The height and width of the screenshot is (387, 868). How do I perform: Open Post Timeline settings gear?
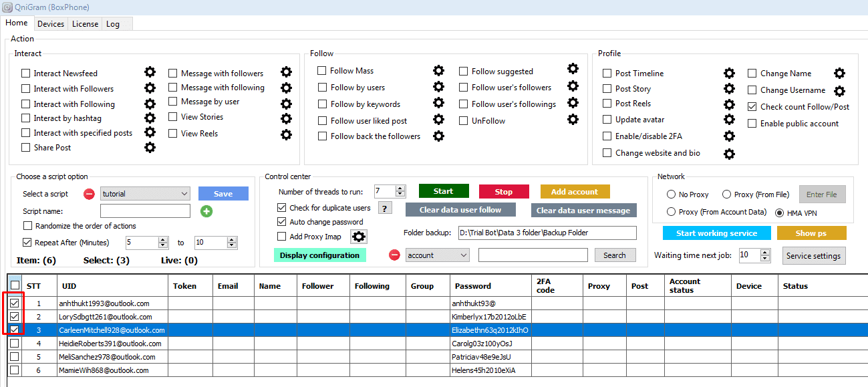point(729,73)
